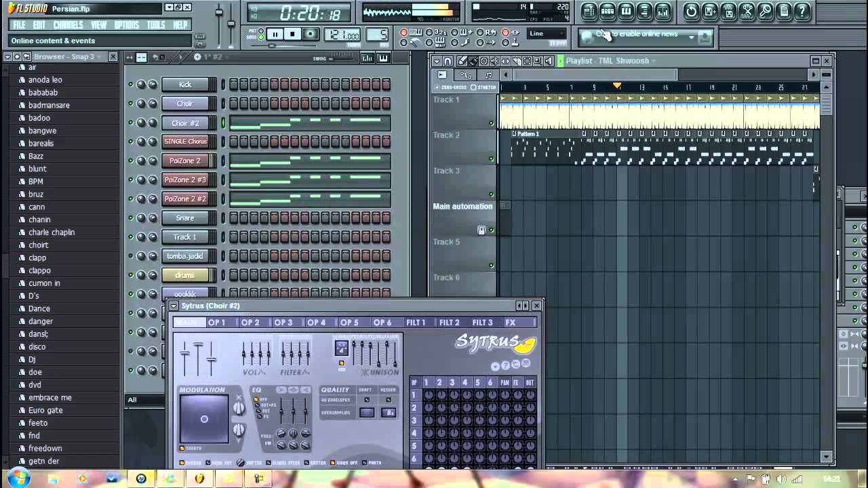This screenshot has width=868, height=488.
Task: Click the tempo display 121.000
Action: [x=342, y=35]
